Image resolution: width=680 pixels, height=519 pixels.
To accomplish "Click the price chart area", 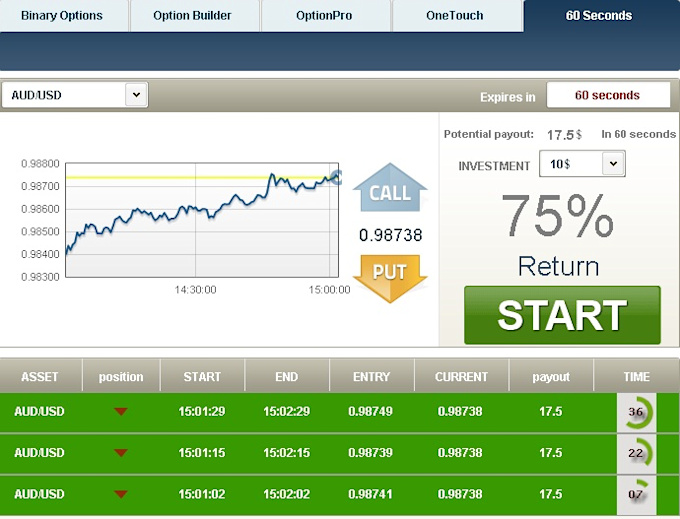I will pyautogui.click(x=202, y=220).
